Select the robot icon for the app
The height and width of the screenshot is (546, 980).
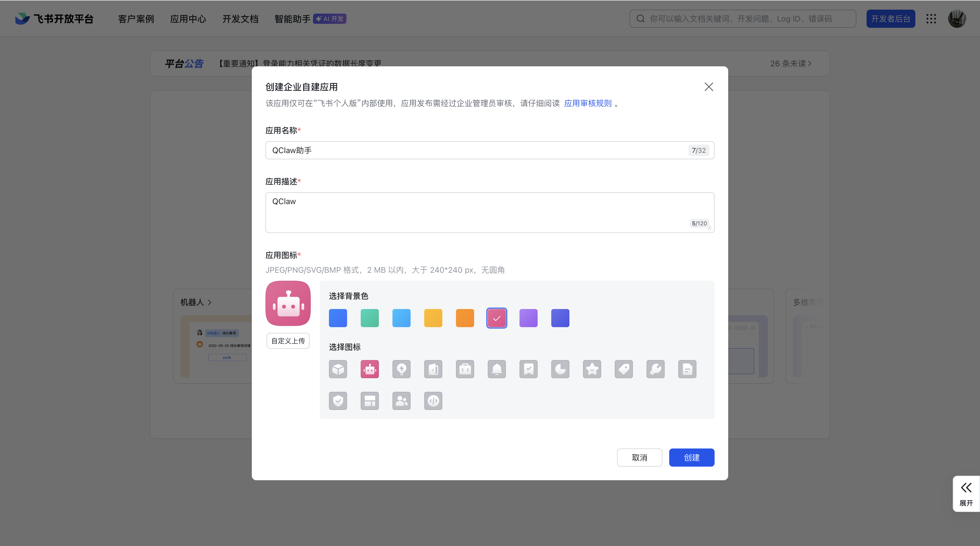pos(369,369)
